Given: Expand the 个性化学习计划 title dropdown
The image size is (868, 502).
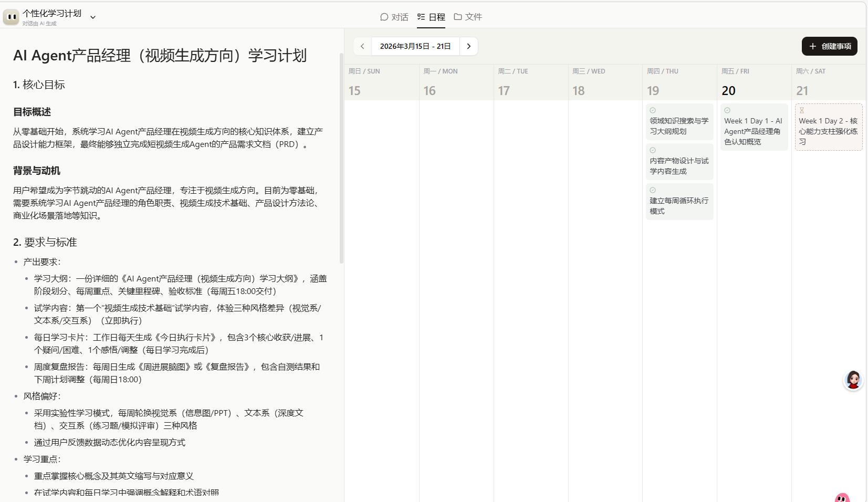Looking at the screenshot, I should pos(93,16).
